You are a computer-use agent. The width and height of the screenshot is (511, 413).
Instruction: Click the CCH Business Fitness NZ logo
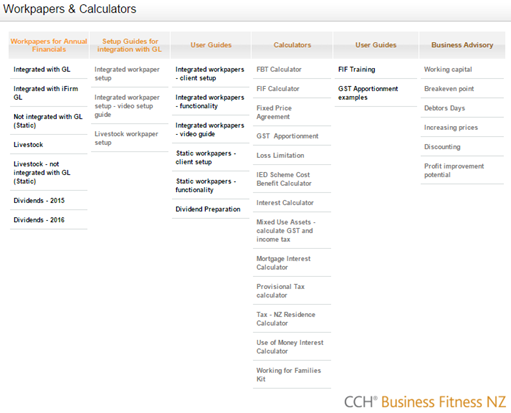pyautogui.click(x=425, y=402)
